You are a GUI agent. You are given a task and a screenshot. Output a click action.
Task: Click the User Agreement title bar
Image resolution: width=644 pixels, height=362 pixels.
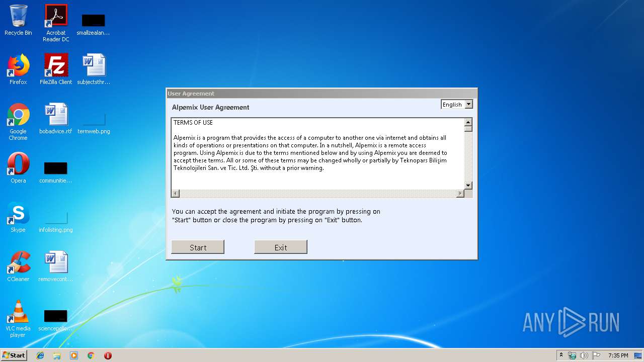point(321,94)
